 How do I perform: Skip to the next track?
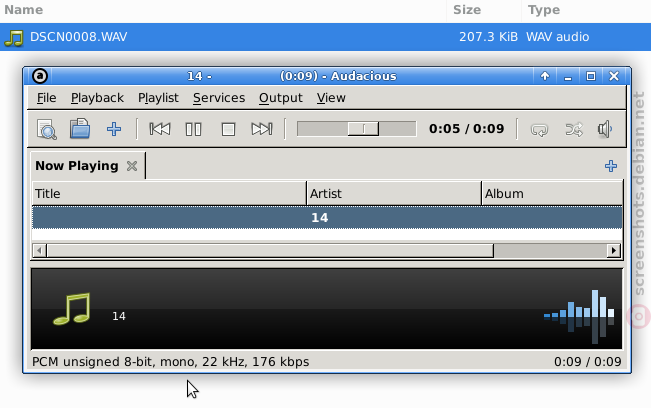(x=262, y=129)
